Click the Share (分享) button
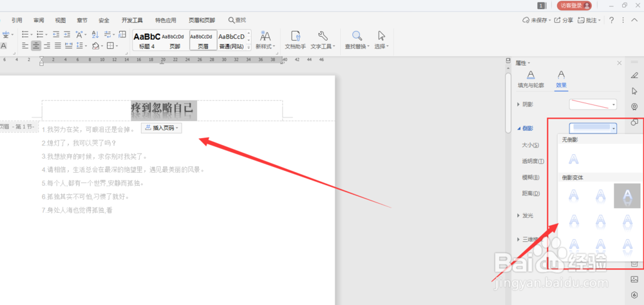The width and height of the screenshot is (644, 305). pos(564,20)
